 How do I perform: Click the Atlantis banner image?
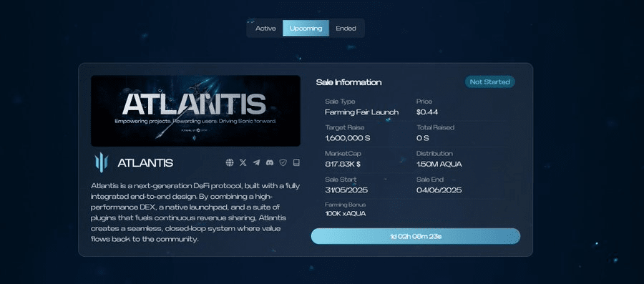(x=195, y=111)
